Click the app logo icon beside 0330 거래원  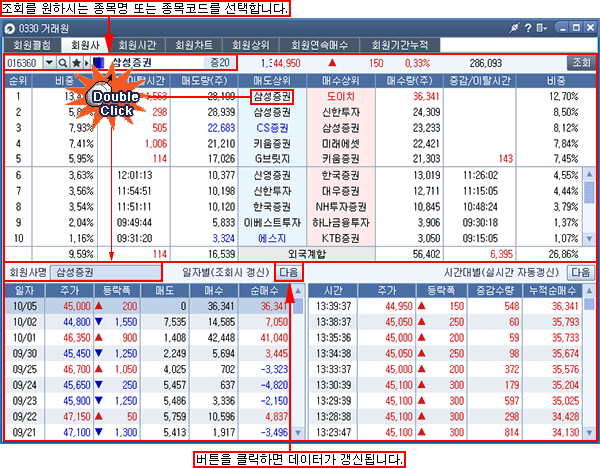[x=10, y=28]
